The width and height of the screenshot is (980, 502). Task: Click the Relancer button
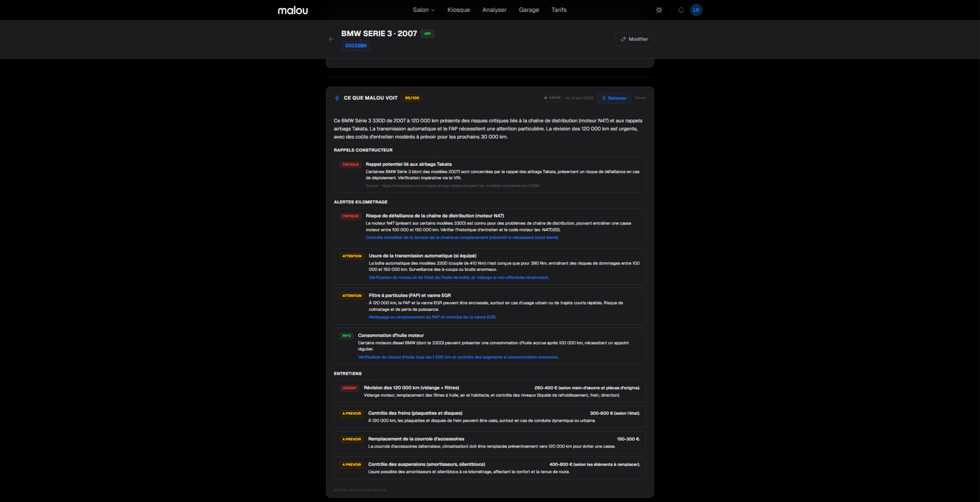coord(614,98)
